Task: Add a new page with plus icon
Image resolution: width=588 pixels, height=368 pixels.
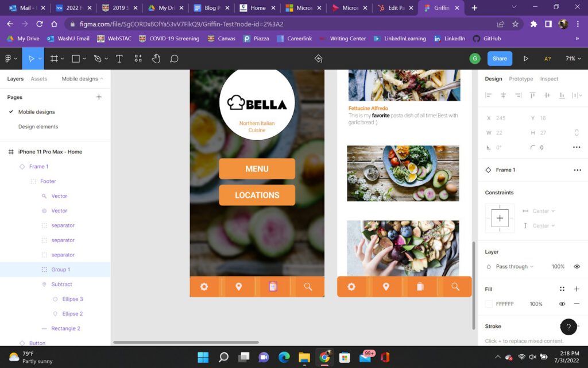Action: [99, 97]
